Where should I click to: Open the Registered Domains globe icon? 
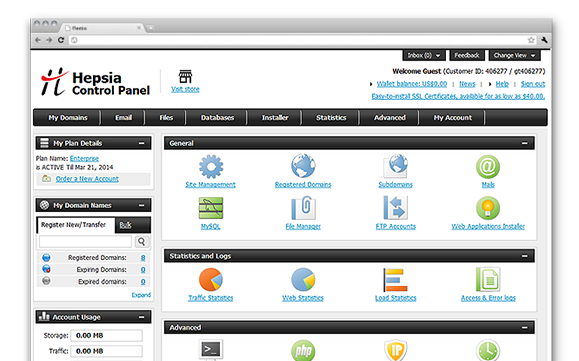point(303,166)
